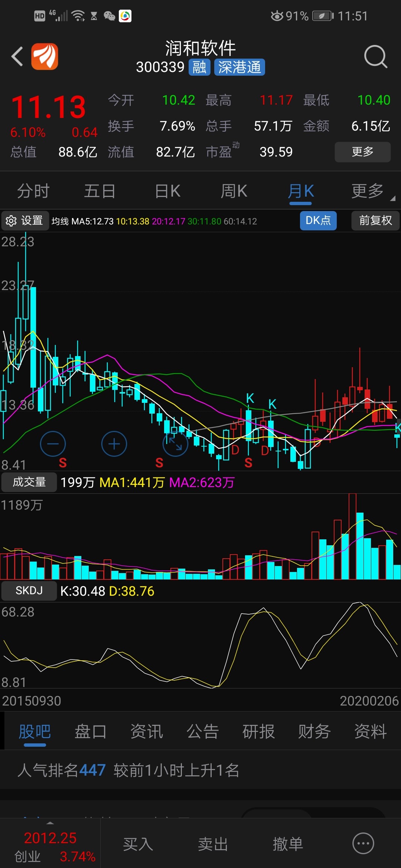
Task: Open the 财务 finance tab
Action: tap(314, 731)
